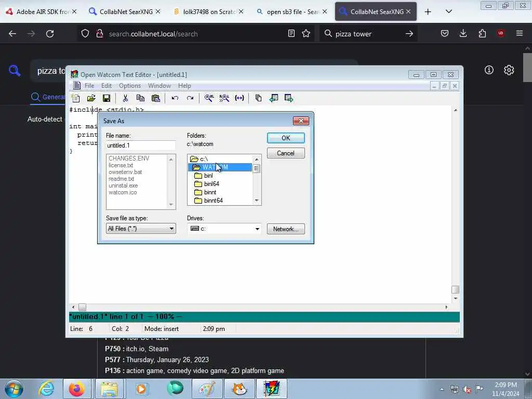Screen dimensions: 532x399
Task: Click OK in the Save As dialog
Action: click(286, 138)
